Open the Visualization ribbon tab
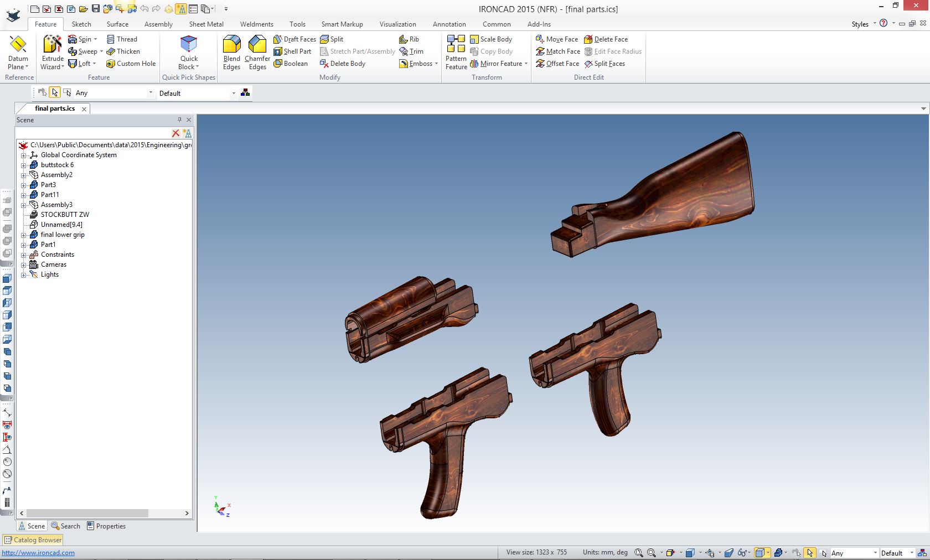 point(397,24)
